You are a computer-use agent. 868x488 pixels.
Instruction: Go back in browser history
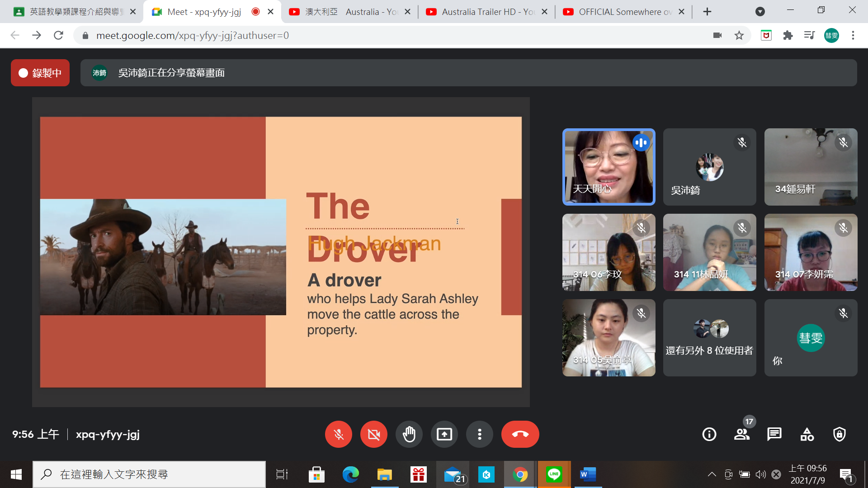pyautogui.click(x=15, y=35)
